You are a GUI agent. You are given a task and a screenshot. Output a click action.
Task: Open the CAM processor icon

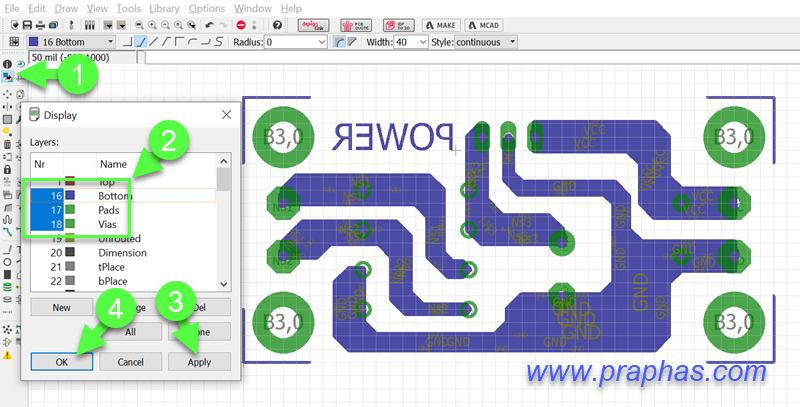[53, 25]
